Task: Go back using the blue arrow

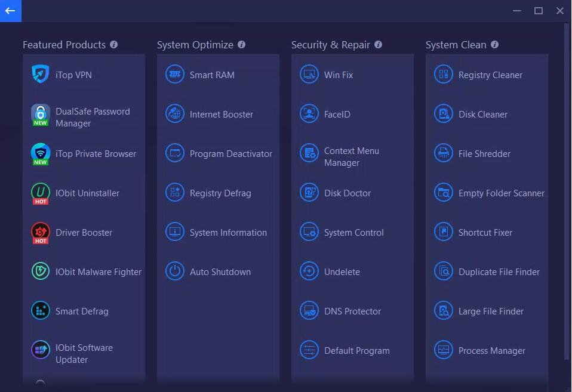Action: tap(11, 11)
